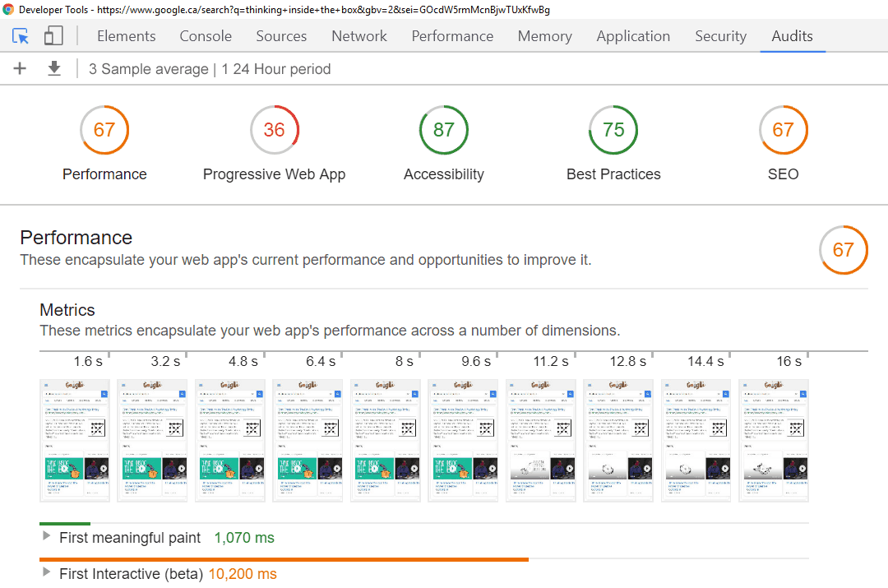Click the orange First Interactive timing bar
Image resolution: width=888 pixels, height=588 pixels.
284,559
